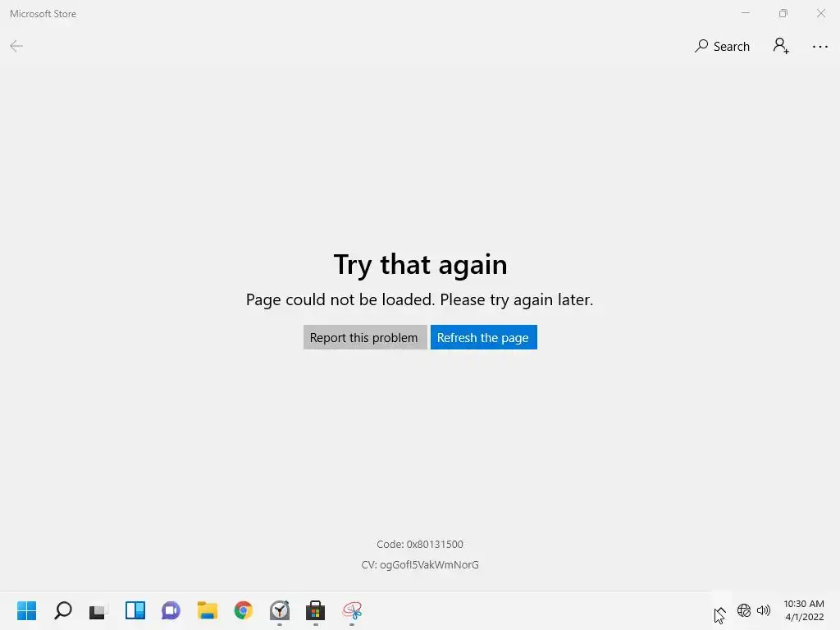Open Search in Microsoft Store
The width and height of the screenshot is (840, 630).
pos(722,46)
